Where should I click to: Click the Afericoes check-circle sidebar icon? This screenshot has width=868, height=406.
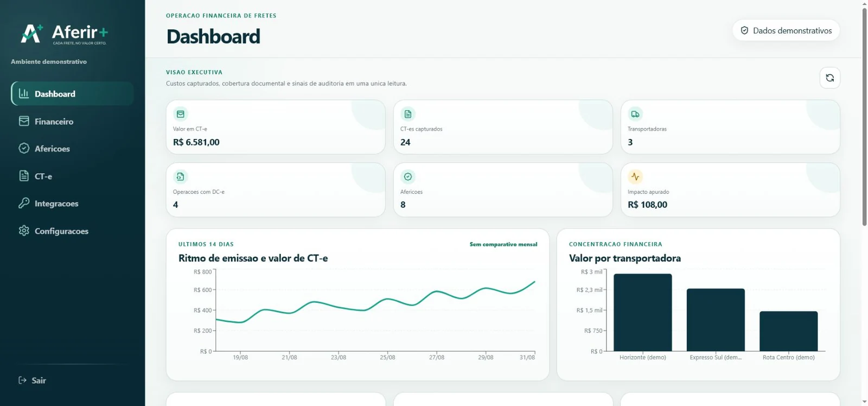pos(24,148)
